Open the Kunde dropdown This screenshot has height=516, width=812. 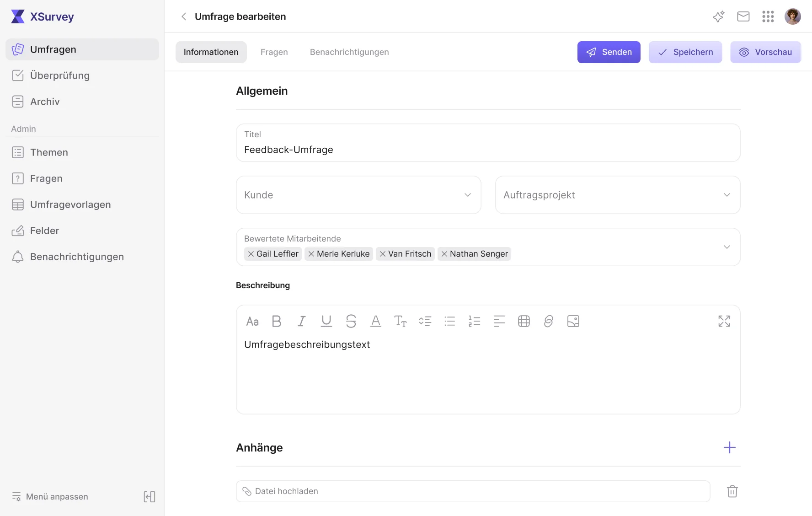[358, 195]
